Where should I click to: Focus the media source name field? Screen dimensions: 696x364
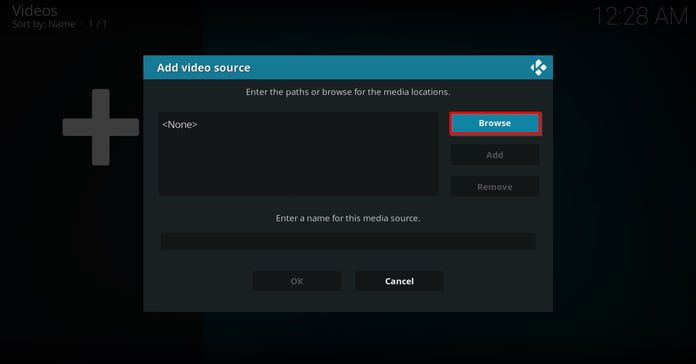[348, 241]
